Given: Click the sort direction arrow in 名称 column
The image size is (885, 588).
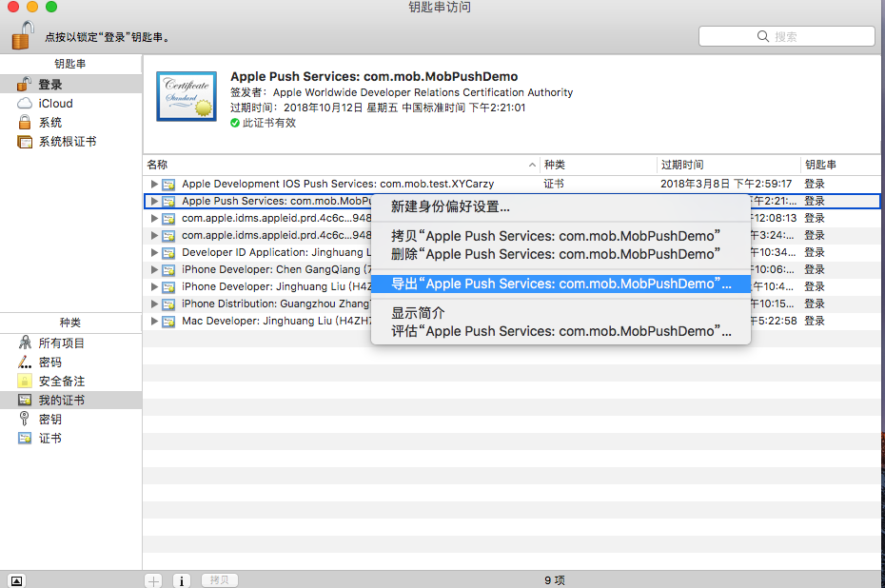Looking at the screenshot, I should pyautogui.click(x=532, y=165).
